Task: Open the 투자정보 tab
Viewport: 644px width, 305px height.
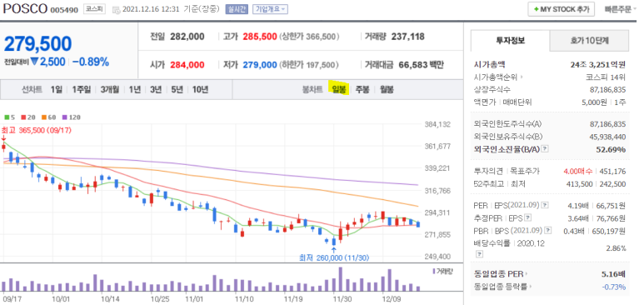Action: pyautogui.click(x=510, y=40)
